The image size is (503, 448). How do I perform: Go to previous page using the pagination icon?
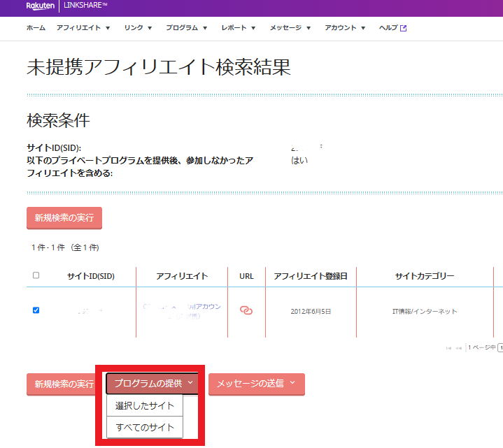(459, 347)
